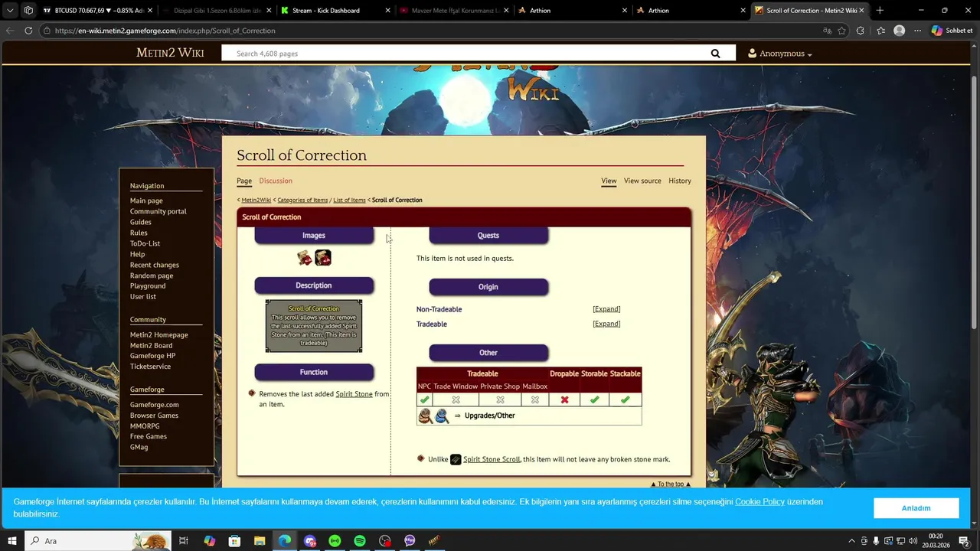980x551 pixels.
Task: Click the translate icon in address bar
Action: click(x=827, y=31)
